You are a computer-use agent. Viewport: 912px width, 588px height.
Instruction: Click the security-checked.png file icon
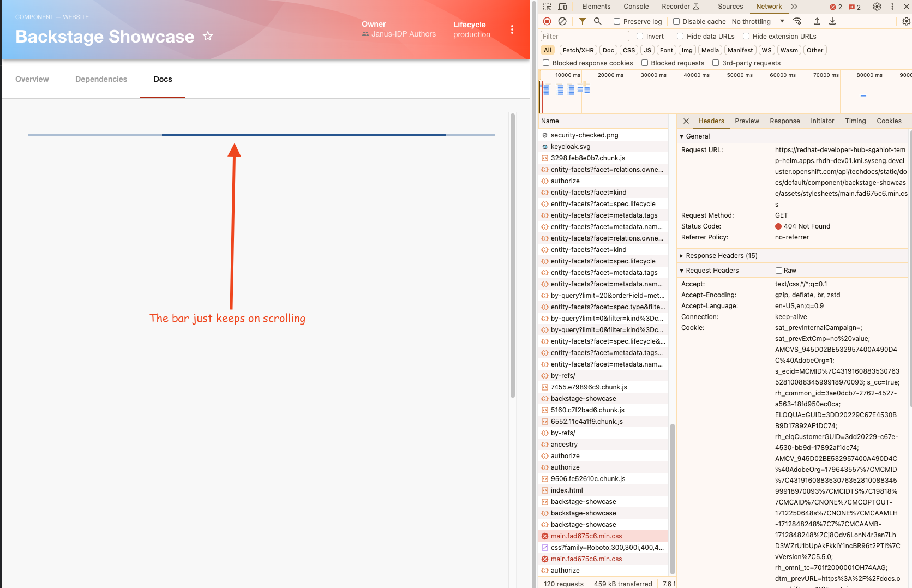tap(545, 135)
